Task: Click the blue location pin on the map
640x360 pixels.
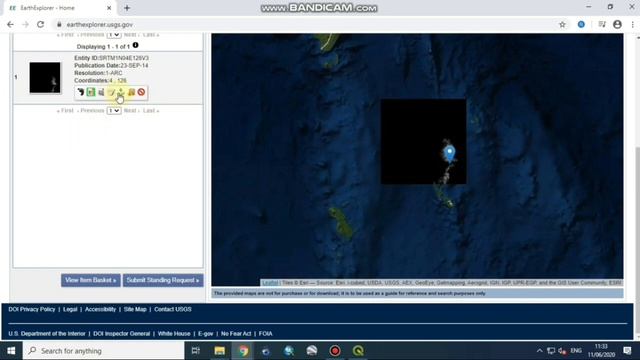Action: [x=449, y=154]
